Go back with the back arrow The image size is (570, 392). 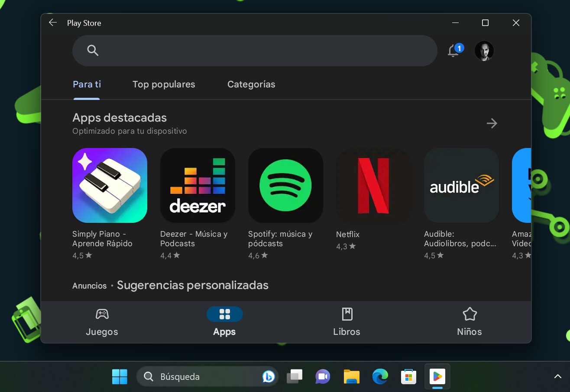(52, 22)
